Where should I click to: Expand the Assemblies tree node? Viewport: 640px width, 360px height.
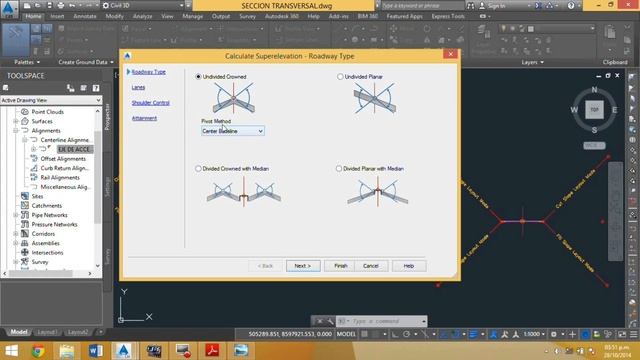16,243
